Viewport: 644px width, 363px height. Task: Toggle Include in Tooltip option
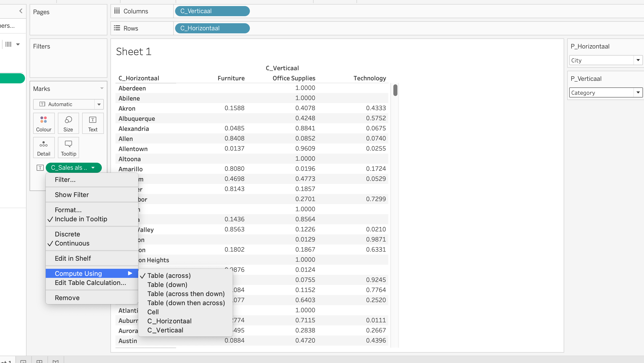(x=81, y=219)
